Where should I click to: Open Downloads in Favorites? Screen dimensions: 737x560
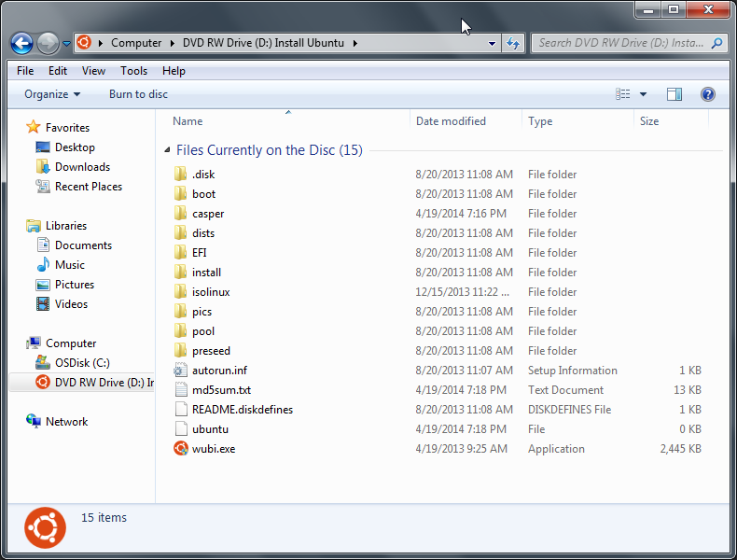tap(82, 167)
